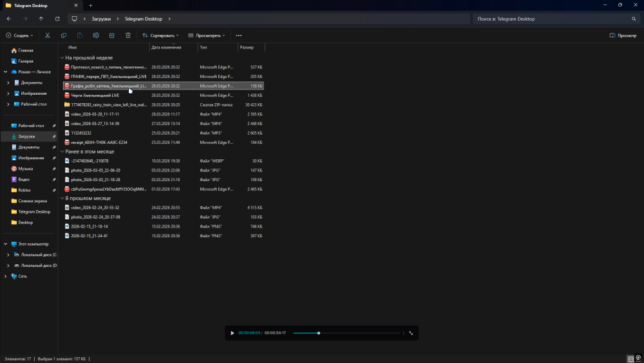
Task: Expand the Сеть tree node
Action: (6, 276)
